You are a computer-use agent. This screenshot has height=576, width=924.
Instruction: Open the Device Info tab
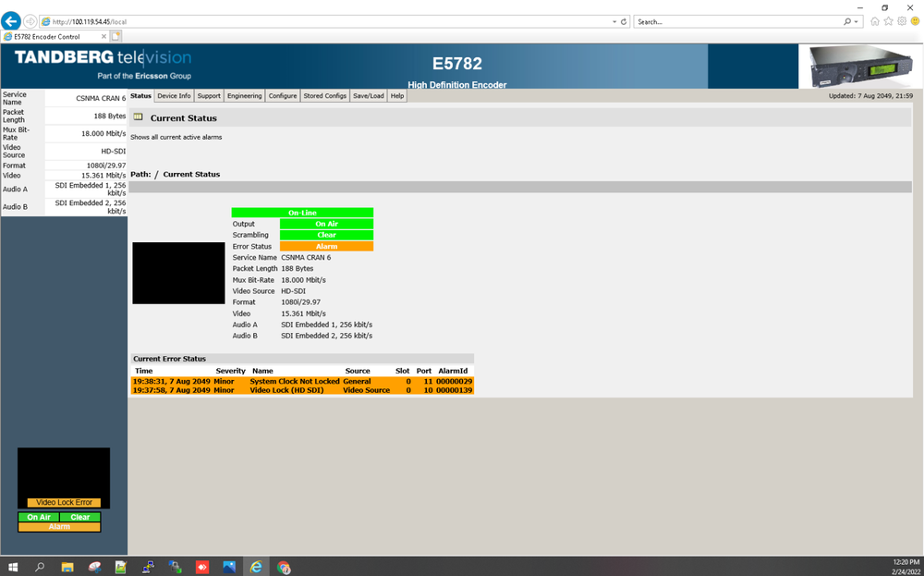[174, 95]
